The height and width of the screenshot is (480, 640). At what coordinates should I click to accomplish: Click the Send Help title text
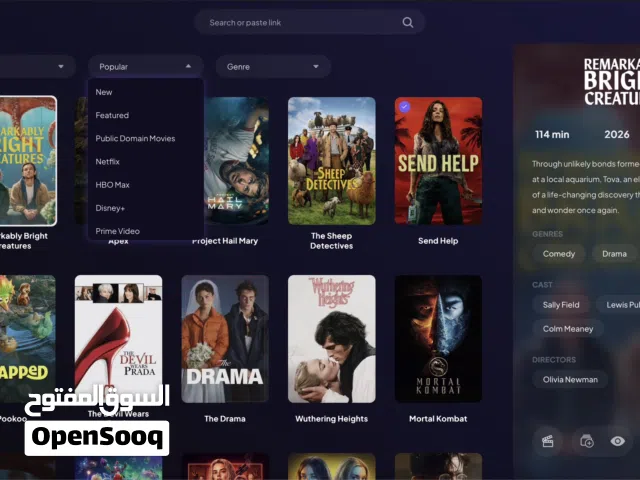click(438, 241)
